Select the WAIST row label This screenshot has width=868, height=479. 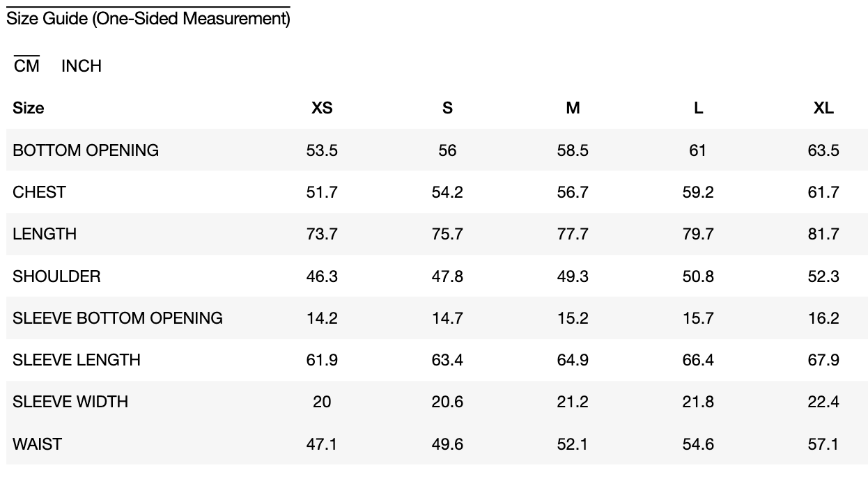tap(37, 444)
